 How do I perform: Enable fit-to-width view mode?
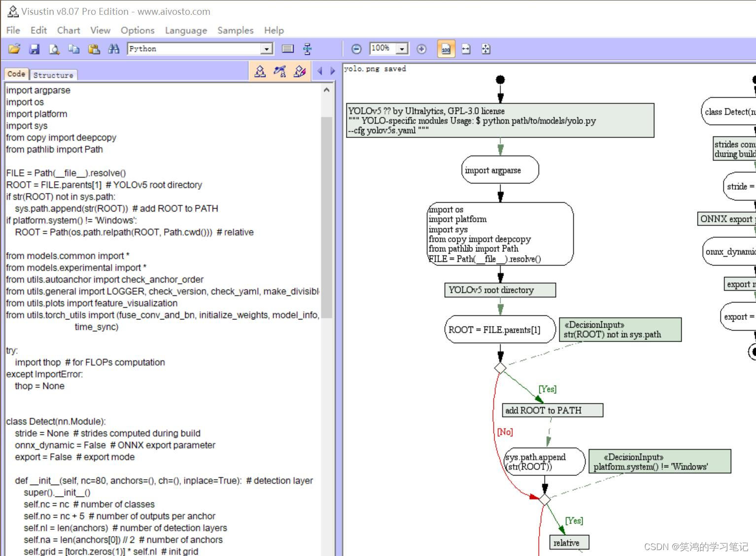pyautogui.click(x=465, y=49)
